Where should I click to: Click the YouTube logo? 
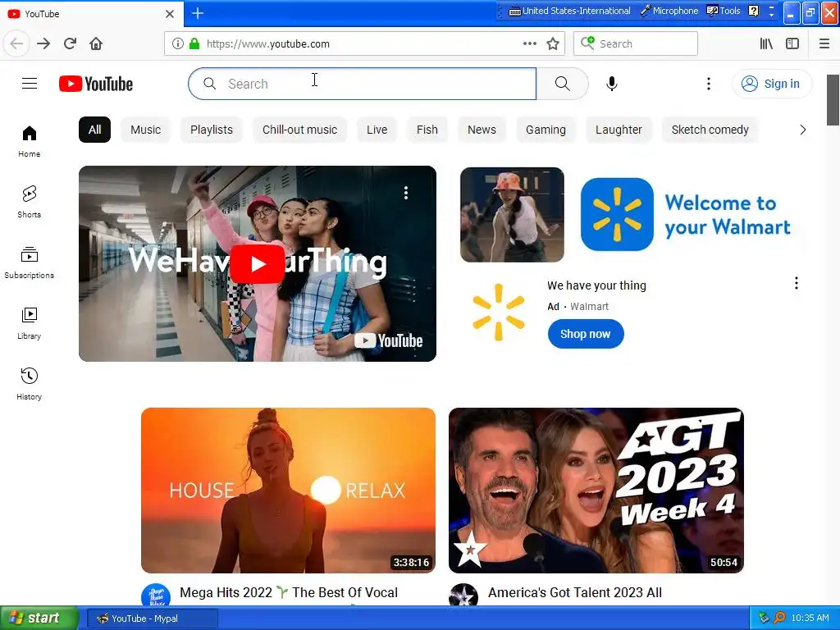[96, 84]
